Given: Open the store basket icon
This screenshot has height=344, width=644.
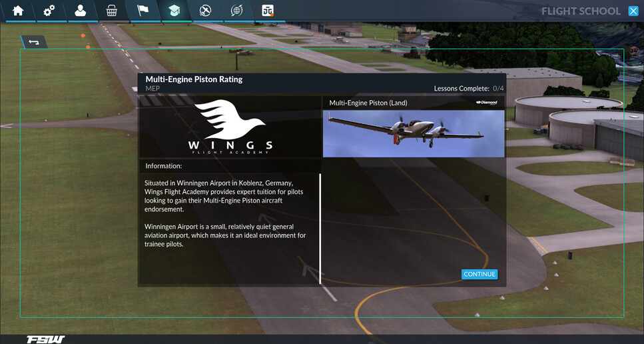Looking at the screenshot, I should tap(112, 11).
